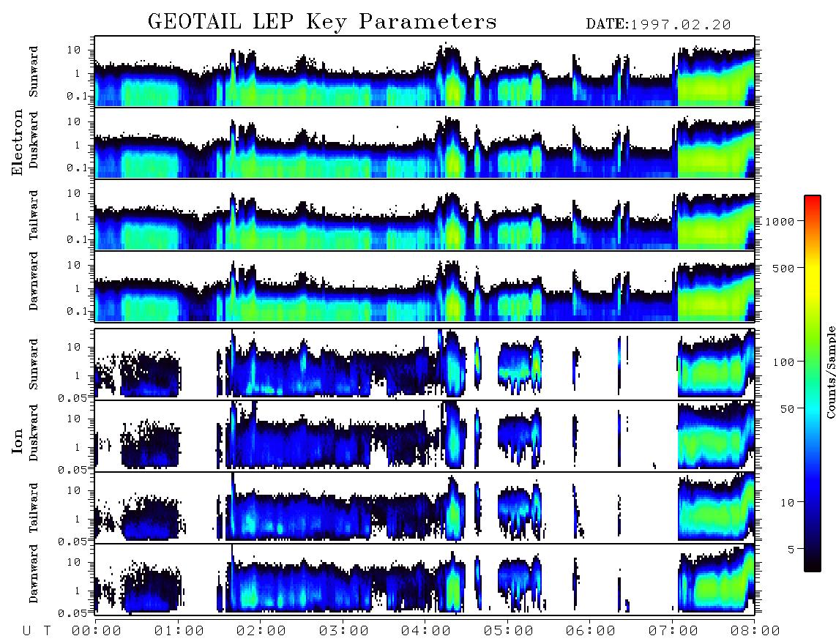Open the Electron Dawnward spectrogram plot
The height and width of the screenshot is (644, 836).
(425, 286)
